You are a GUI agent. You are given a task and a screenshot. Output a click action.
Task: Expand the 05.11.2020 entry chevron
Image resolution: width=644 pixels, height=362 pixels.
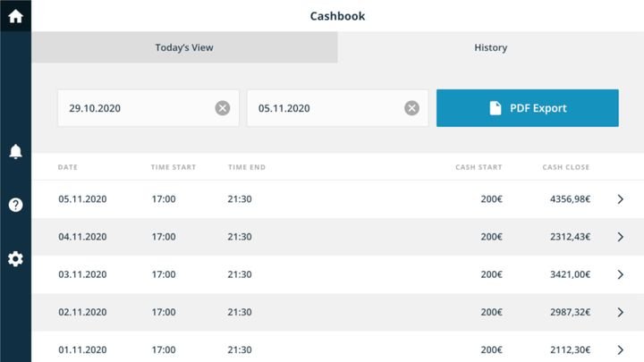621,199
